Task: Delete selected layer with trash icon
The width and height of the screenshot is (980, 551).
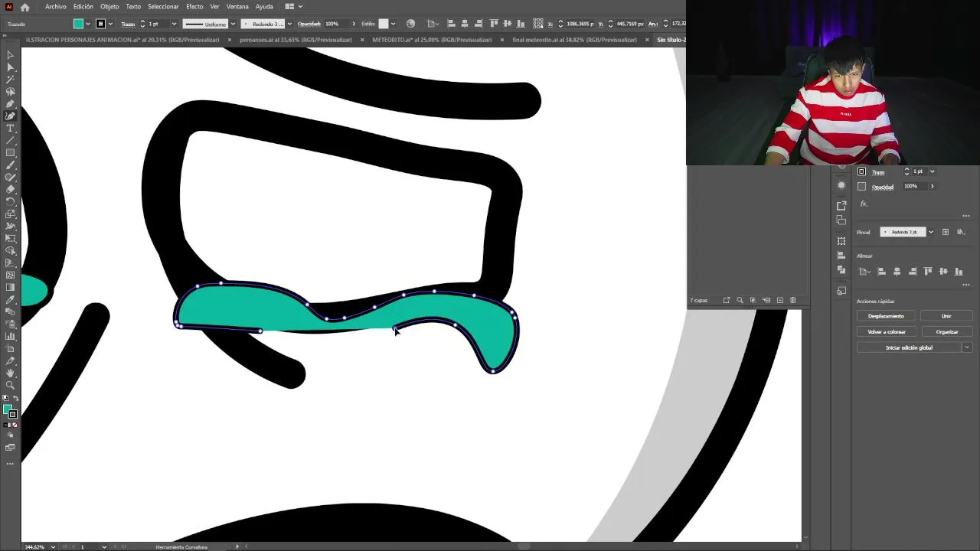Action: (792, 300)
